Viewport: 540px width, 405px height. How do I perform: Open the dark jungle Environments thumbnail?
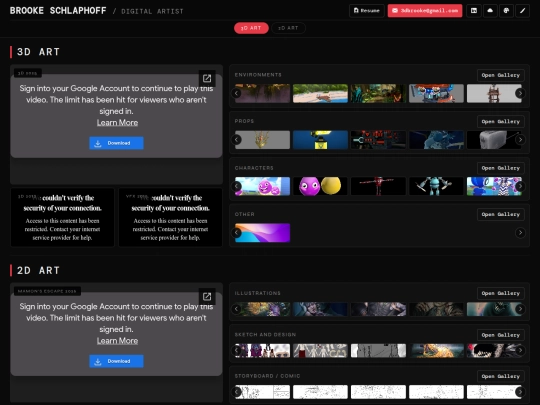[x=378, y=93]
